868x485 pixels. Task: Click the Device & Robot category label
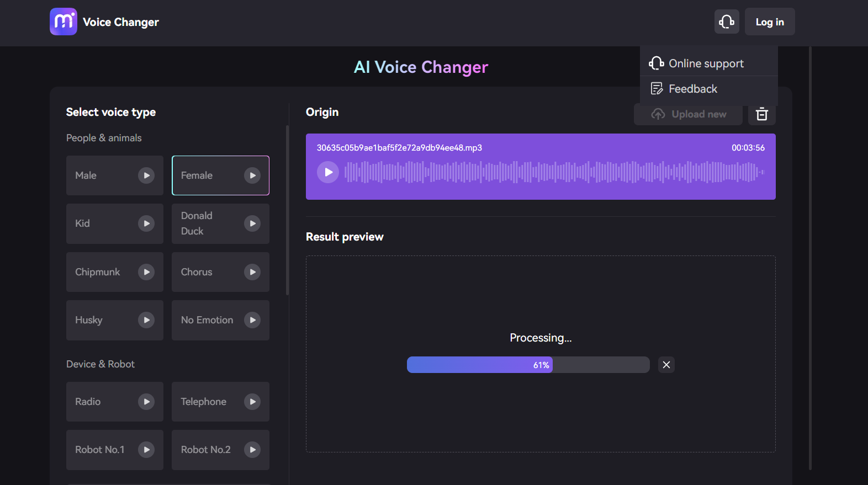100,364
